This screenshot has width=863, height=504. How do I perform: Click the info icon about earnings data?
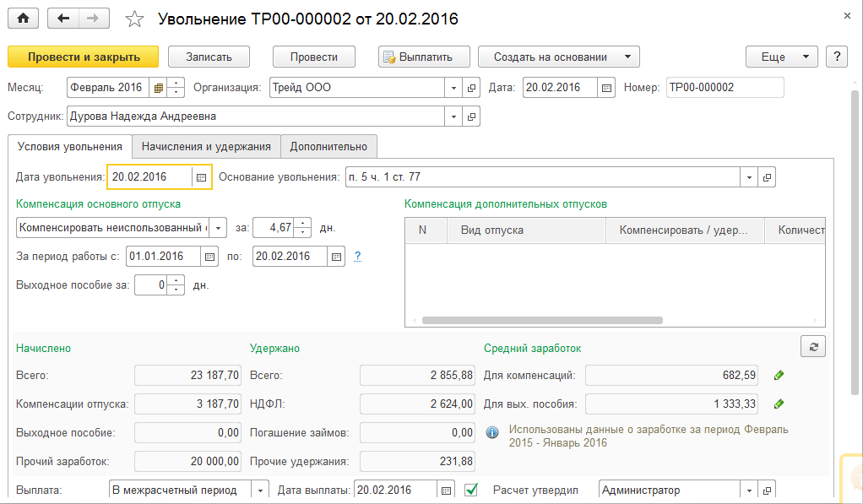[492, 432]
